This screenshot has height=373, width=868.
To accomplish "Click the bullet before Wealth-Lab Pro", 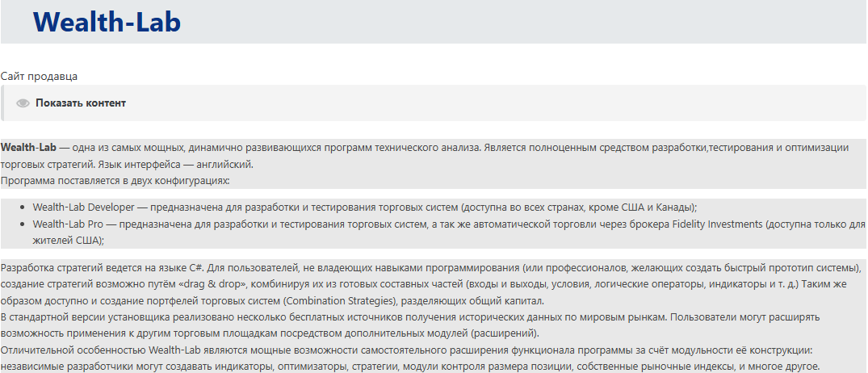I will 24,224.
